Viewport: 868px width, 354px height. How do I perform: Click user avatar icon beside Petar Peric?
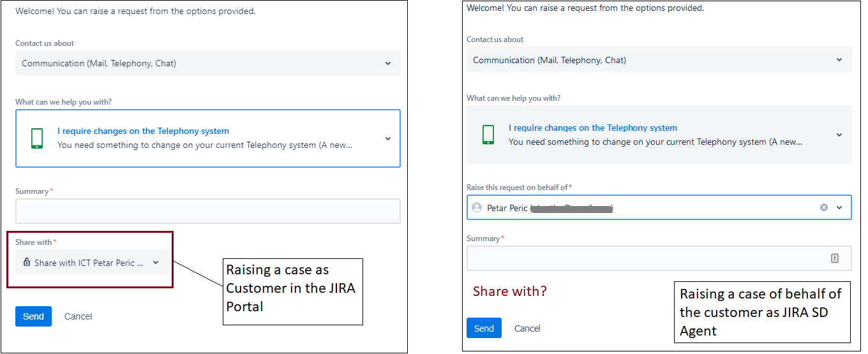(477, 207)
